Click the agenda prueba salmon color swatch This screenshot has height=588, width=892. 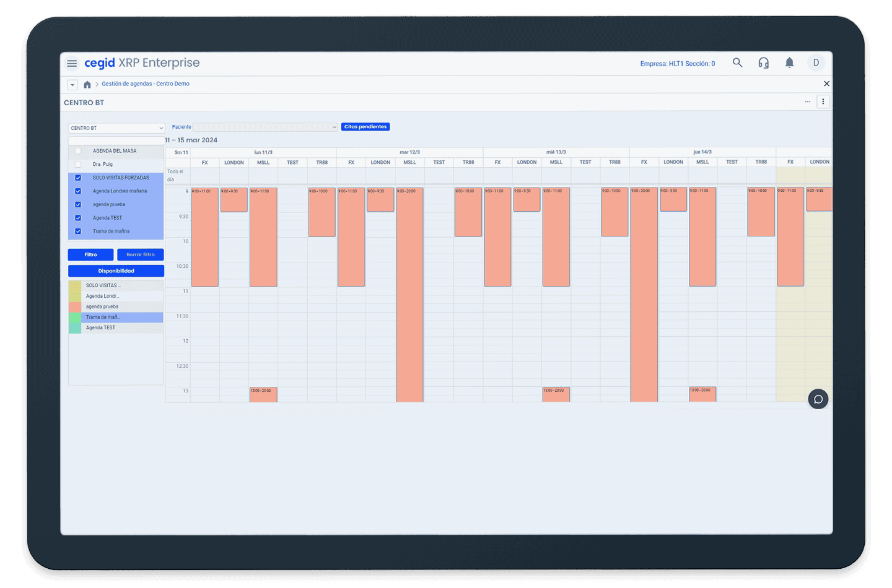[x=74, y=307]
